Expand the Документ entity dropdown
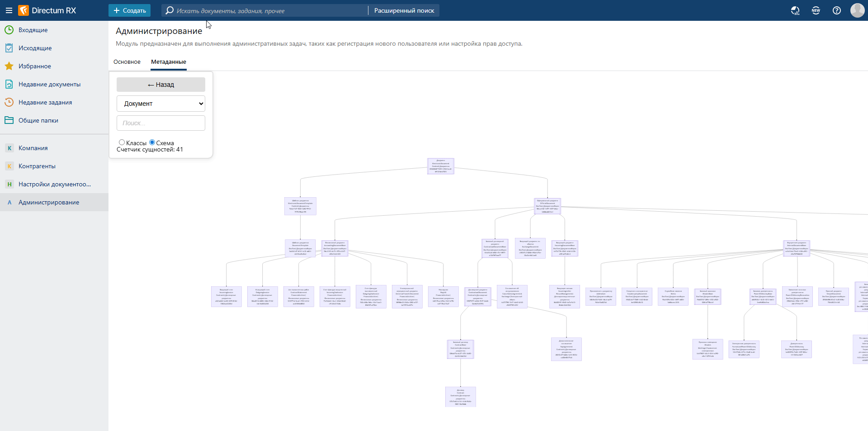Viewport: 868px width, 431px height. 161,104
